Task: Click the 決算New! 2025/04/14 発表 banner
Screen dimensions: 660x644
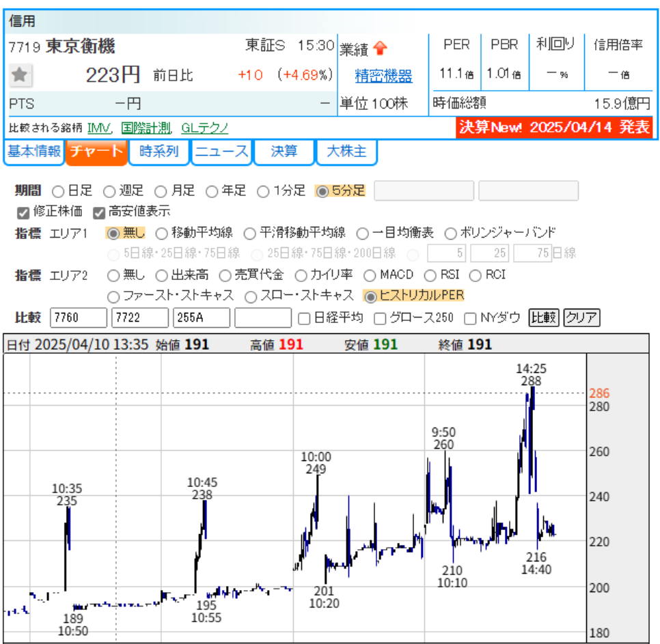Action: [554, 128]
